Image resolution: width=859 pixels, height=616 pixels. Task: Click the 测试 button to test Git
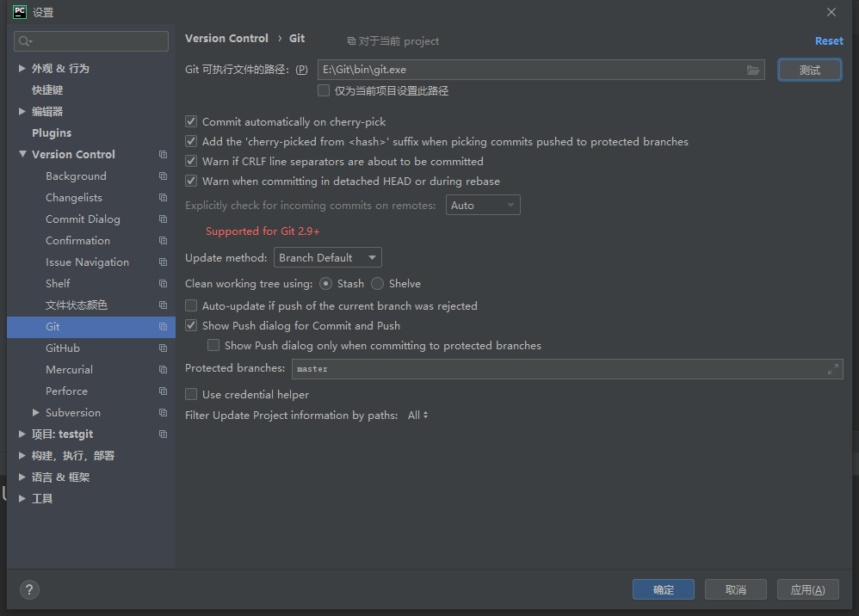(810, 70)
